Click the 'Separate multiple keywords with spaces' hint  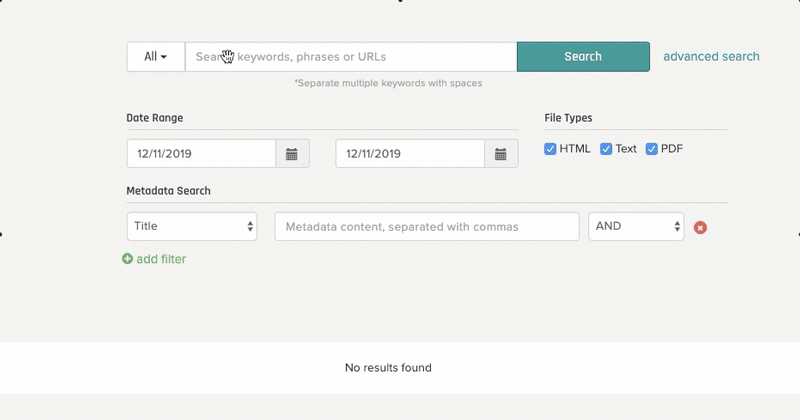pos(388,83)
